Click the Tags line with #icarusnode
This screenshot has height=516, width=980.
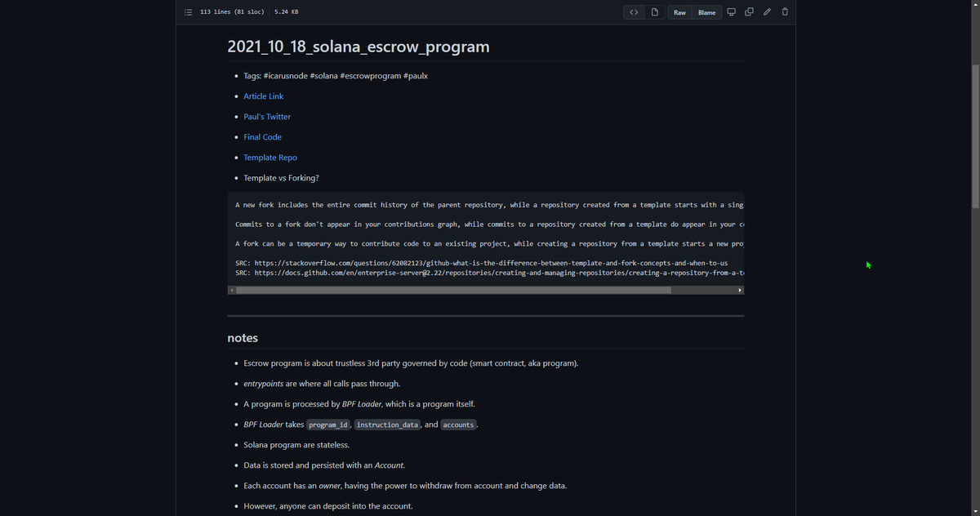pyautogui.click(x=336, y=76)
